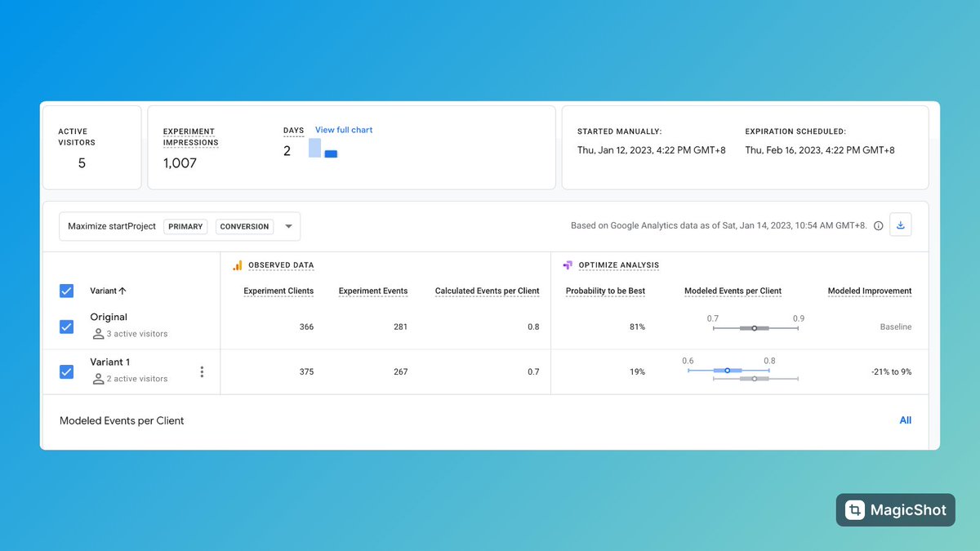
Task: Click the expiration date Feb 16, 2023
Action: [820, 150]
